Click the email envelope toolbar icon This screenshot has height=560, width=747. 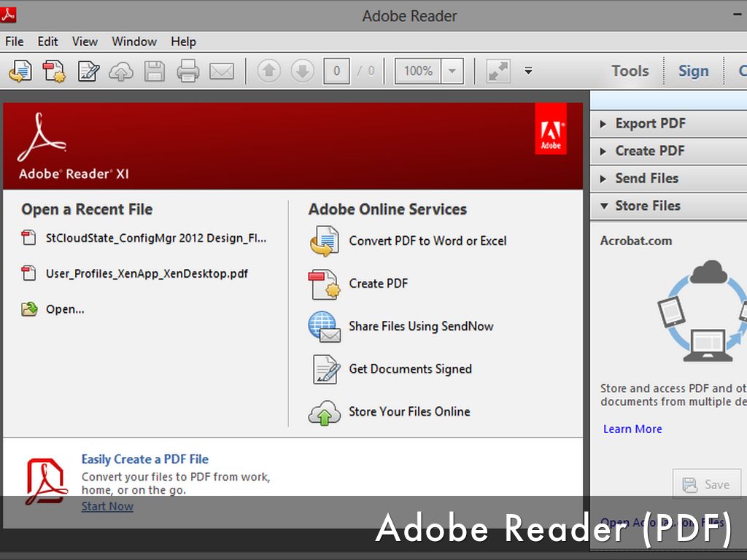pos(222,71)
